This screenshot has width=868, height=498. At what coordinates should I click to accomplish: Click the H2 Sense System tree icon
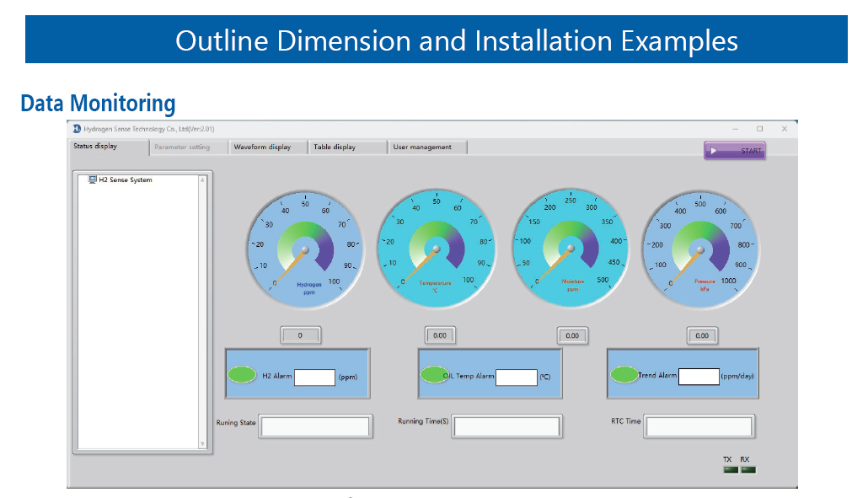coord(93,179)
